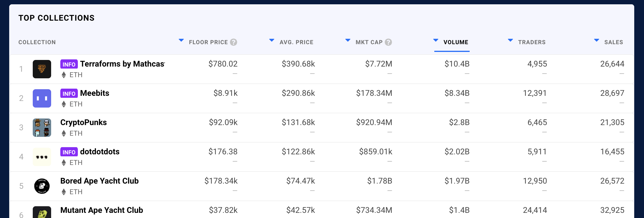Click the Bored Ape Yacht Club logo
644x218 pixels.
[42, 186]
